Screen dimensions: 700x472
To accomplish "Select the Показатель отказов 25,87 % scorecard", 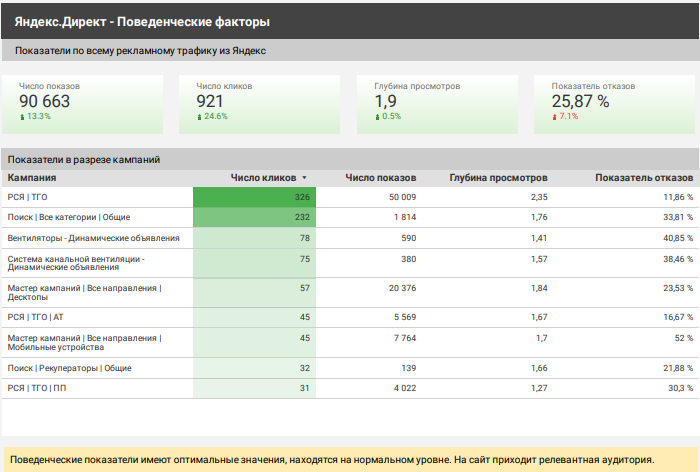I will (x=614, y=103).
